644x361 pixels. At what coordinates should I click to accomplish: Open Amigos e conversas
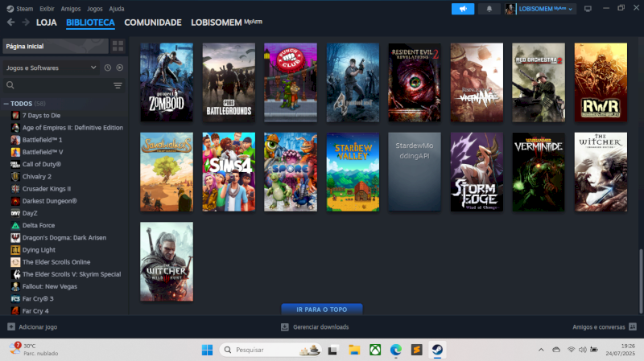pos(598,327)
